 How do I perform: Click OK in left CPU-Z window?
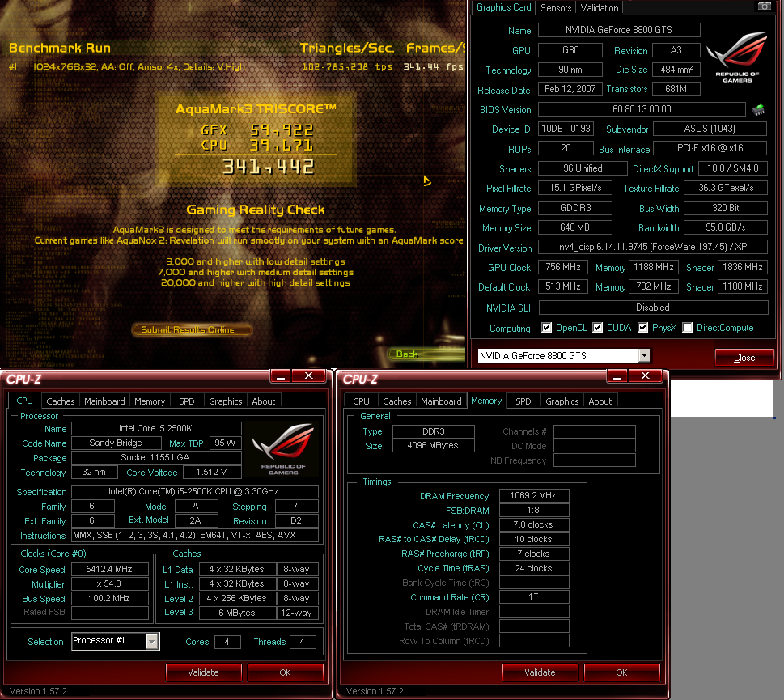[x=285, y=672]
